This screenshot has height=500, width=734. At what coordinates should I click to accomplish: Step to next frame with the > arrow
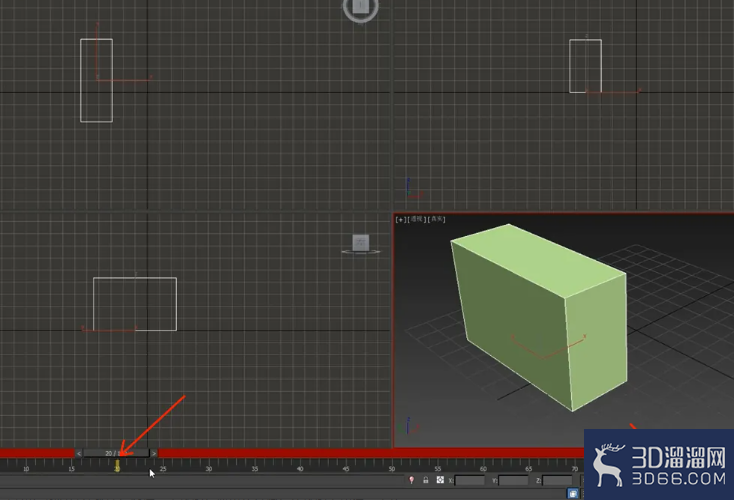pos(154,453)
